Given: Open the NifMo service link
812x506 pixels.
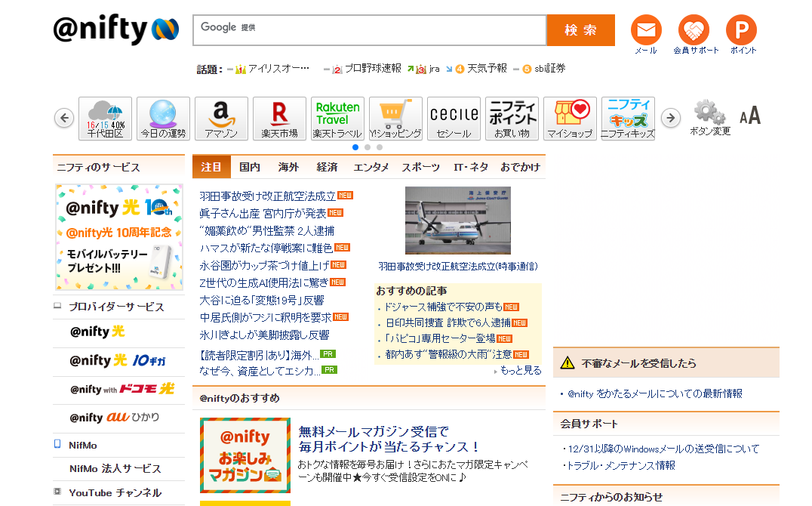Looking at the screenshot, I should point(83,446).
